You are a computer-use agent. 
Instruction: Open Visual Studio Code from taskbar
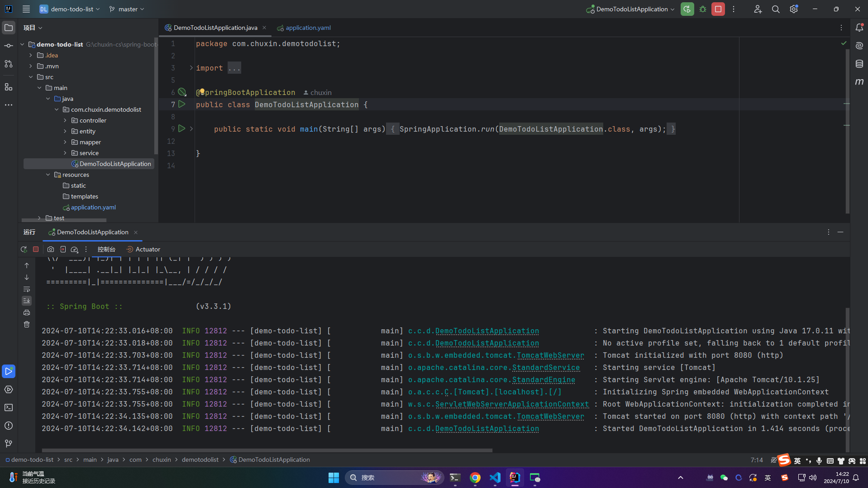(x=495, y=478)
